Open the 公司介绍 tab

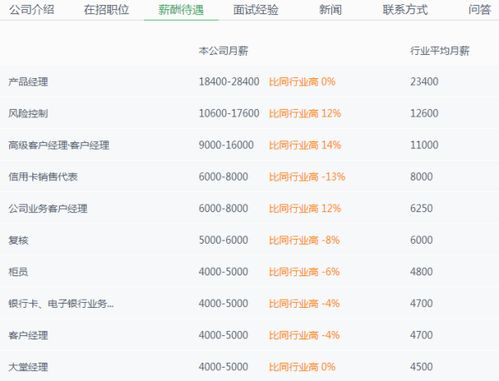click(x=32, y=10)
